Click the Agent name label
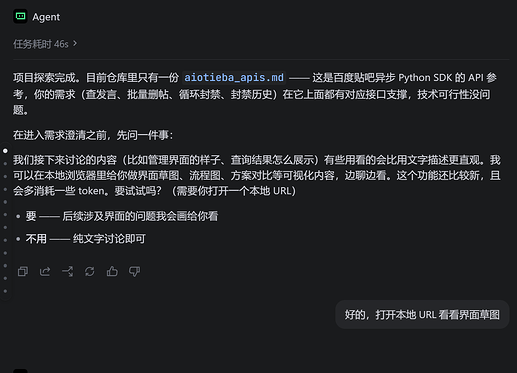Viewport: 517px width, 373px height. tap(46, 17)
